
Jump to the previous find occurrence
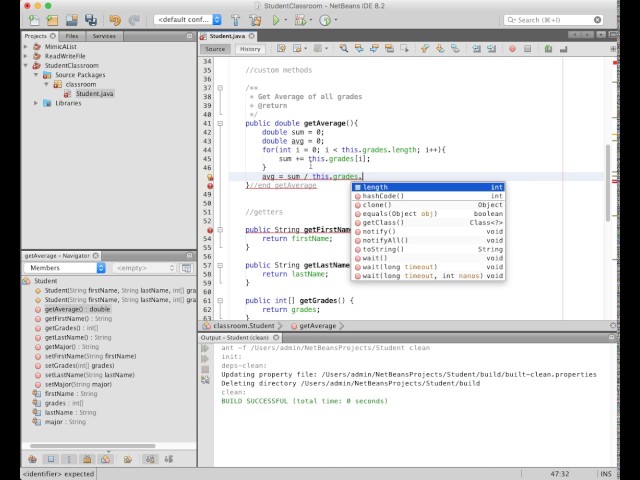[x=359, y=49]
